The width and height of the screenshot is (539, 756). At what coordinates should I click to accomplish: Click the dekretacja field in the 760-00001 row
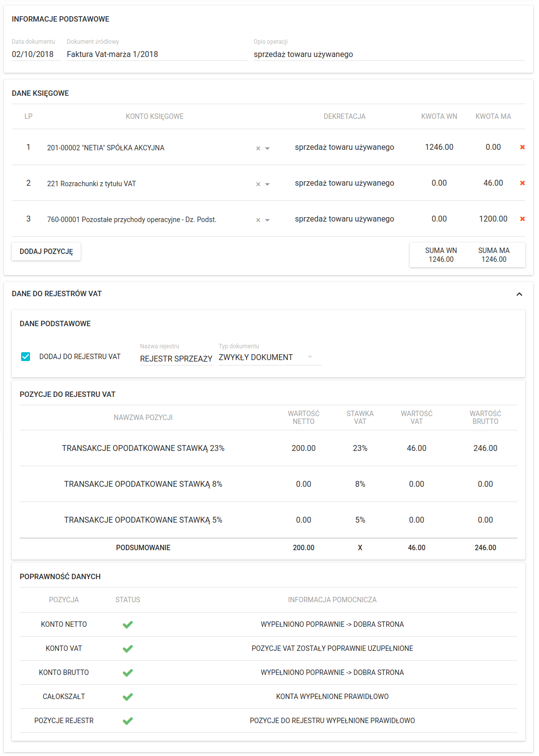344,219
